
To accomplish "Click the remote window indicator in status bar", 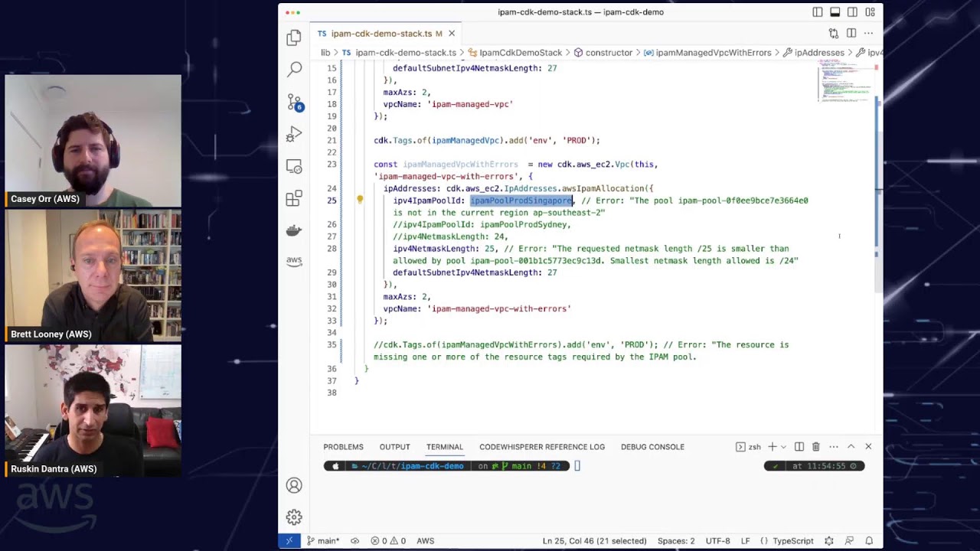I will [289, 541].
